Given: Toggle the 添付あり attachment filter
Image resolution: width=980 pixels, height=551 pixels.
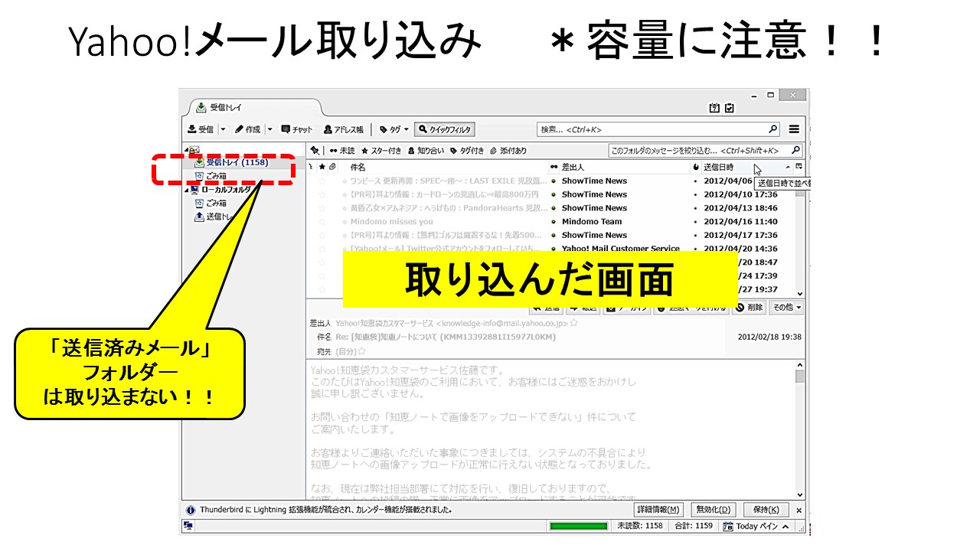Looking at the screenshot, I should click(508, 151).
